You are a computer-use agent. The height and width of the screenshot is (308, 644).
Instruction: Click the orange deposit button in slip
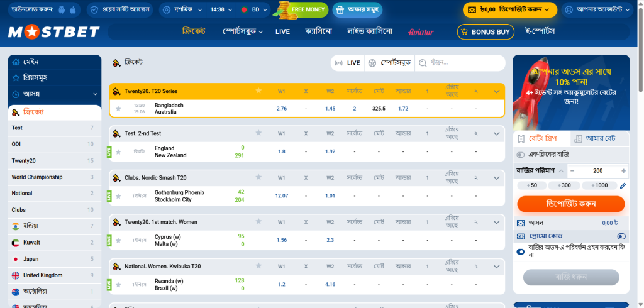coord(571,204)
